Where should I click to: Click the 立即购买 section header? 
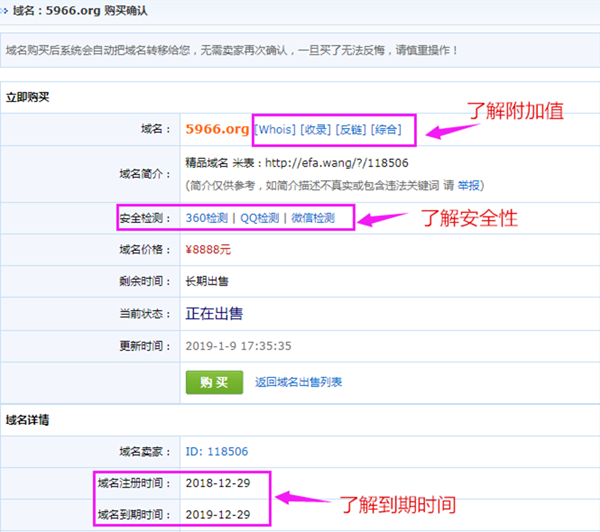click(x=28, y=97)
